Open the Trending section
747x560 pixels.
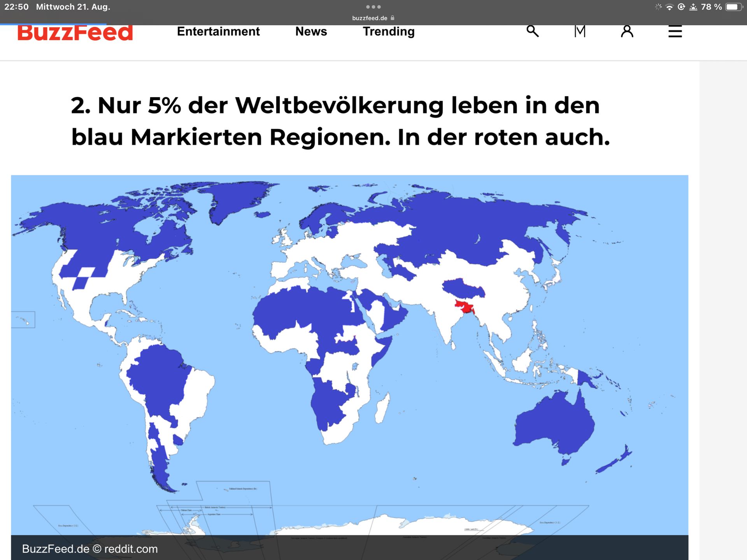388,31
